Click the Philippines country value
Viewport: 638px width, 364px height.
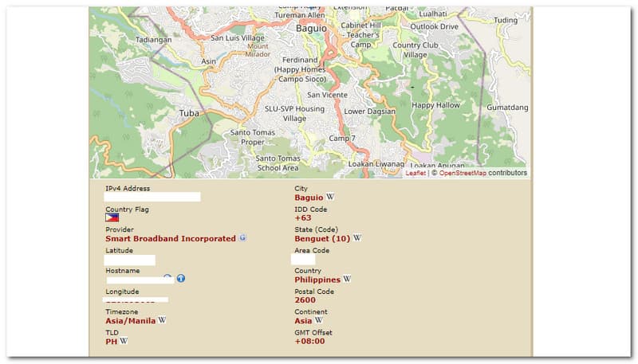coord(317,280)
